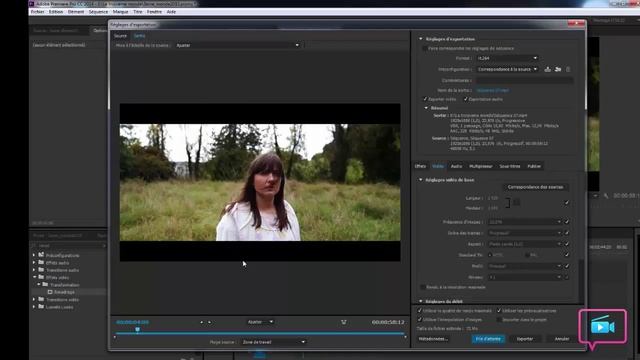Toggle the Fréquence d'images source match checkbox

pos(567,222)
